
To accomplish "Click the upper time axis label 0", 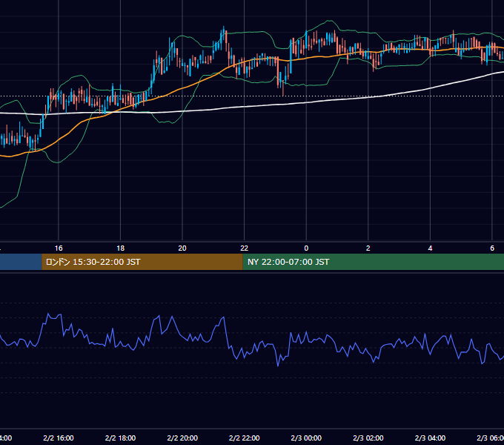I will coord(306,248).
